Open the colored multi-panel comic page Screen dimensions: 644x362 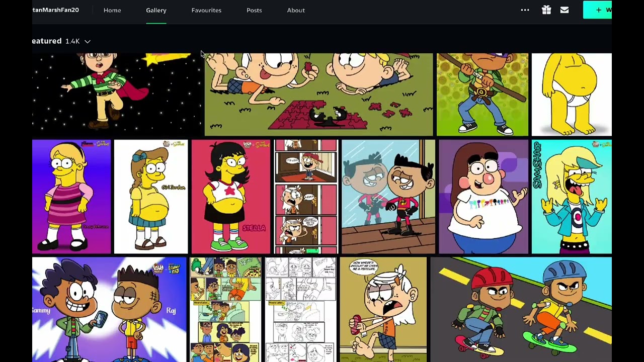pyautogui.click(x=226, y=310)
